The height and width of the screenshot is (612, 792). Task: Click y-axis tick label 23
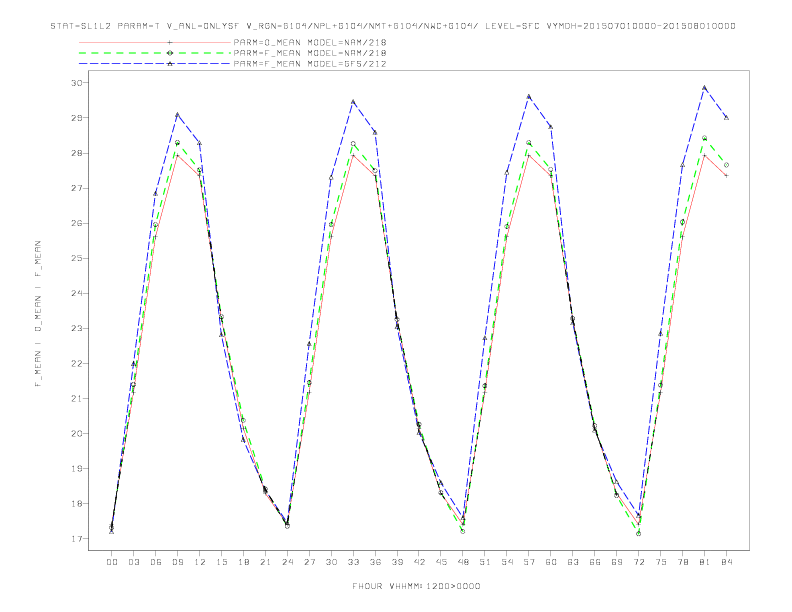[x=77, y=328]
